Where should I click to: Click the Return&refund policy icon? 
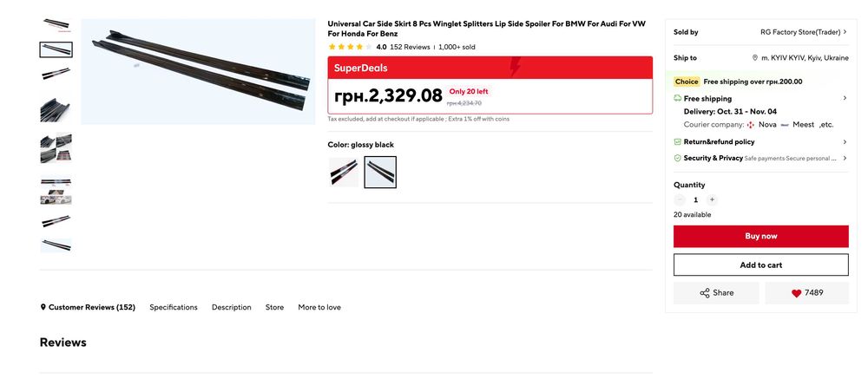point(678,142)
